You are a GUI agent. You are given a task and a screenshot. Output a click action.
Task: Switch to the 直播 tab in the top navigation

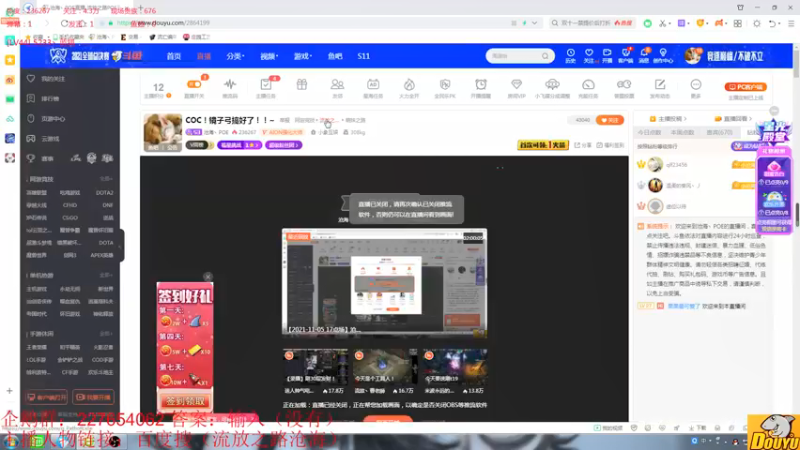(204, 56)
